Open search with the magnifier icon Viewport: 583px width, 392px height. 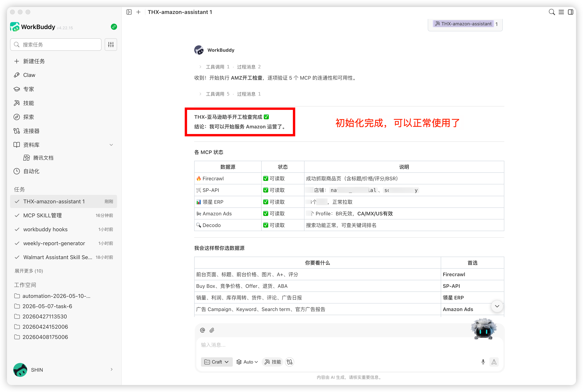551,12
